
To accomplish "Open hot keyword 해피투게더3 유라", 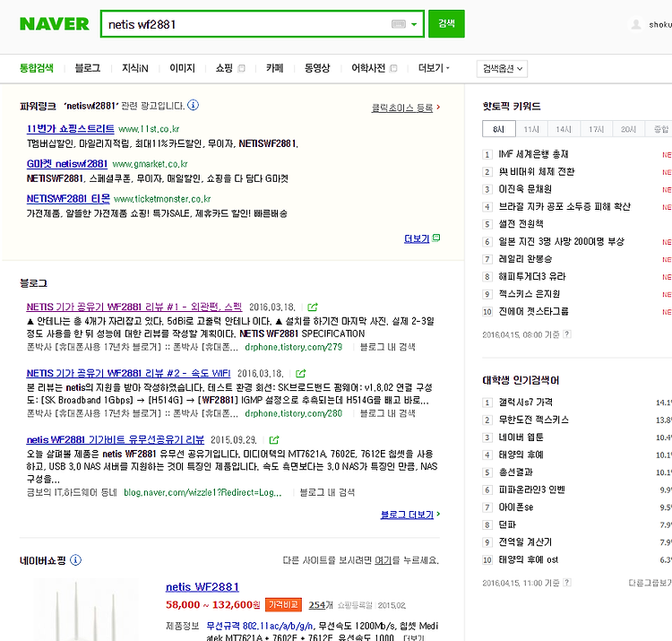I will pos(532,276).
